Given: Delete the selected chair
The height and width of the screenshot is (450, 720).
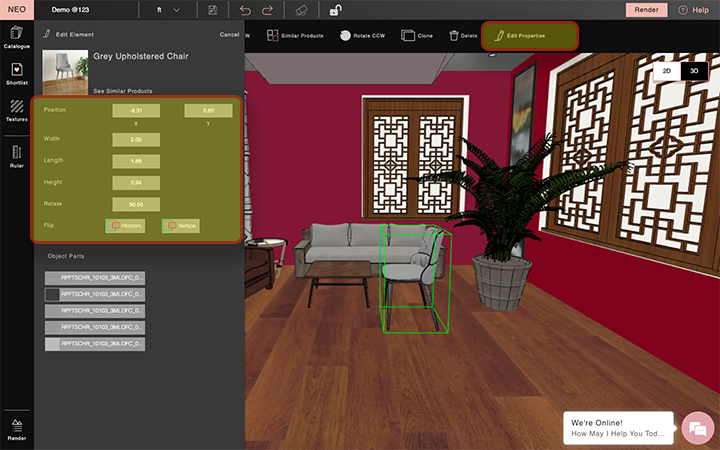Looking at the screenshot, I should click(x=463, y=35).
